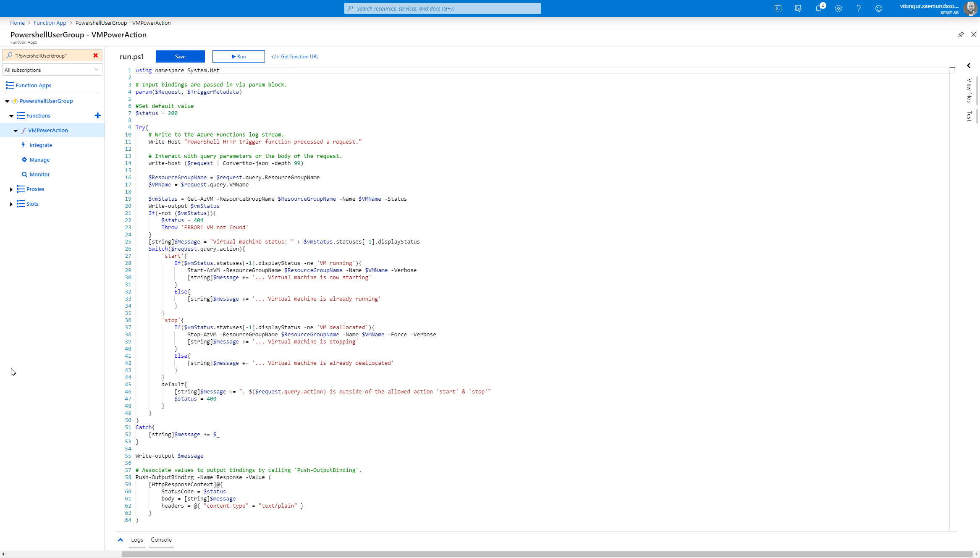
Task: Click scroll right arrow at bottom
Action: (x=976, y=554)
